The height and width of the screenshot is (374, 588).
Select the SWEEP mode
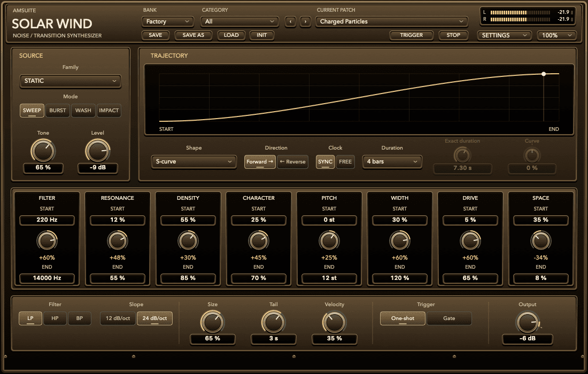(x=32, y=111)
